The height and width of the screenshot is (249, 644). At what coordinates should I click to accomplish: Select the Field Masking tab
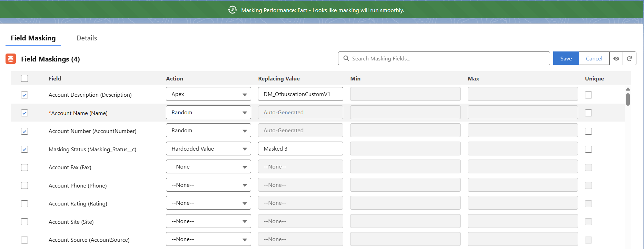(x=33, y=38)
